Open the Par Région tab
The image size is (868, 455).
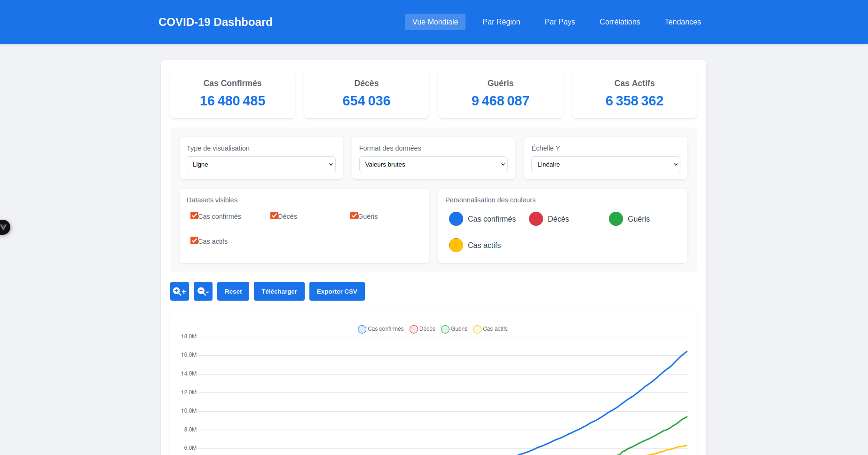coord(501,22)
